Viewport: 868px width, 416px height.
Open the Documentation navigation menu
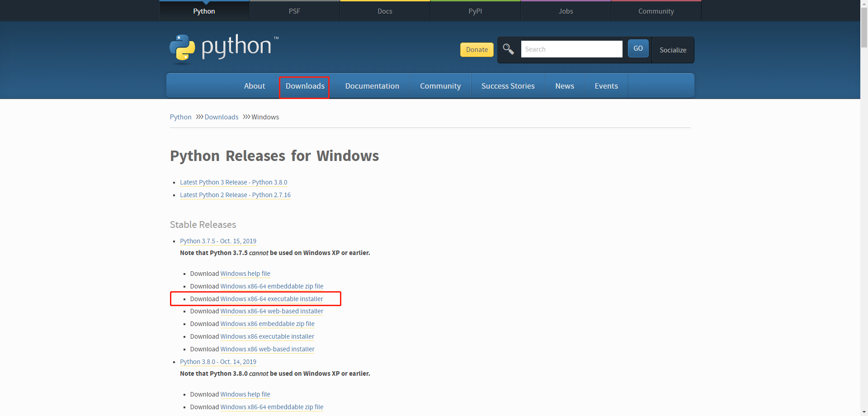click(372, 86)
